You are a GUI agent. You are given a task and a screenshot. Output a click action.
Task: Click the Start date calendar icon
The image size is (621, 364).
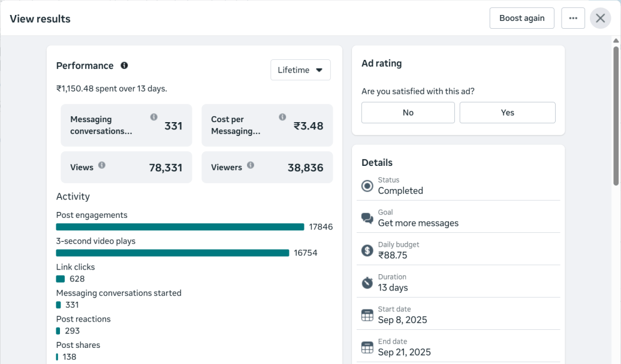[x=367, y=315]
